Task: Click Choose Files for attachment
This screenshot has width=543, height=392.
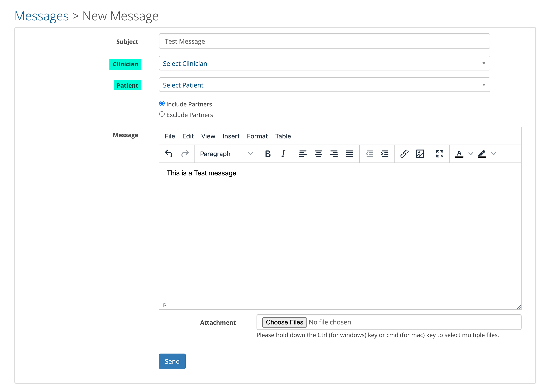Action: point(284,322)
